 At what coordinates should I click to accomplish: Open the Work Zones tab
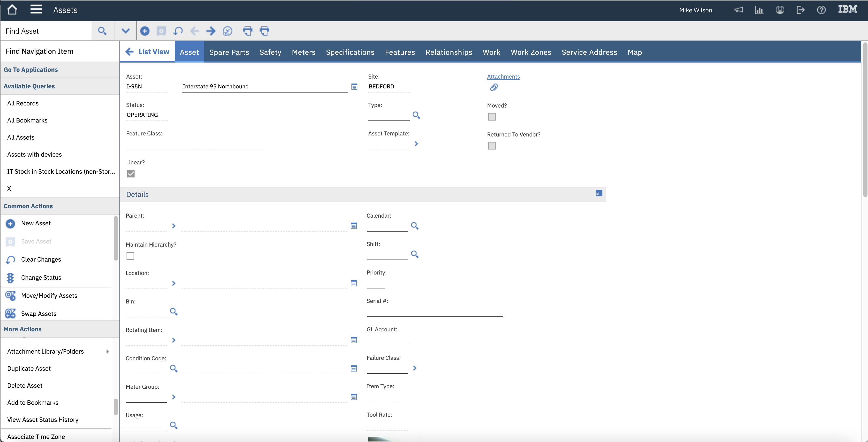coord(531,52)
